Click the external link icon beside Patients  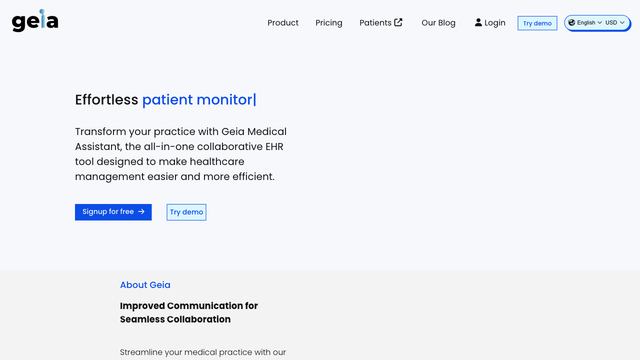398,22
